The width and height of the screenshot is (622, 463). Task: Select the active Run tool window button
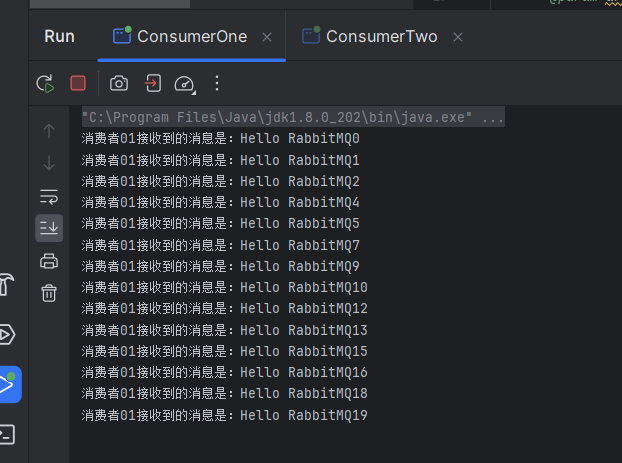[10, 384]
